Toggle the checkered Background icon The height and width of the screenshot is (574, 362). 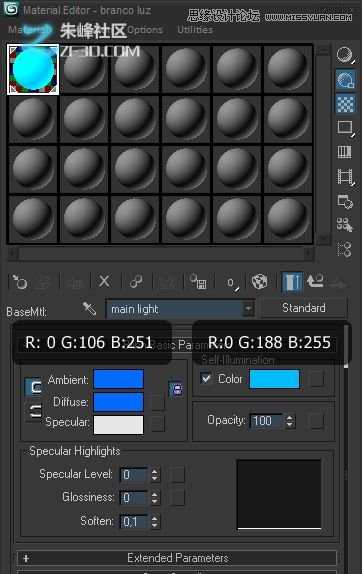[x=345, y=104]
